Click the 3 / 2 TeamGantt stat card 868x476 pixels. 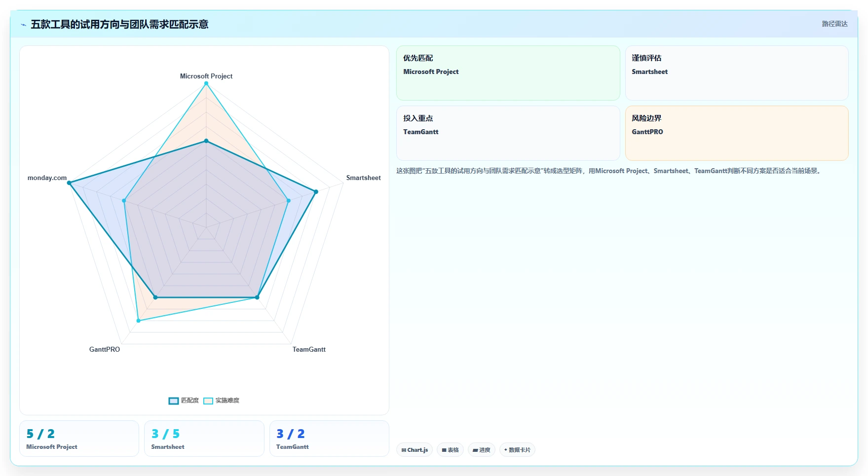329,439
